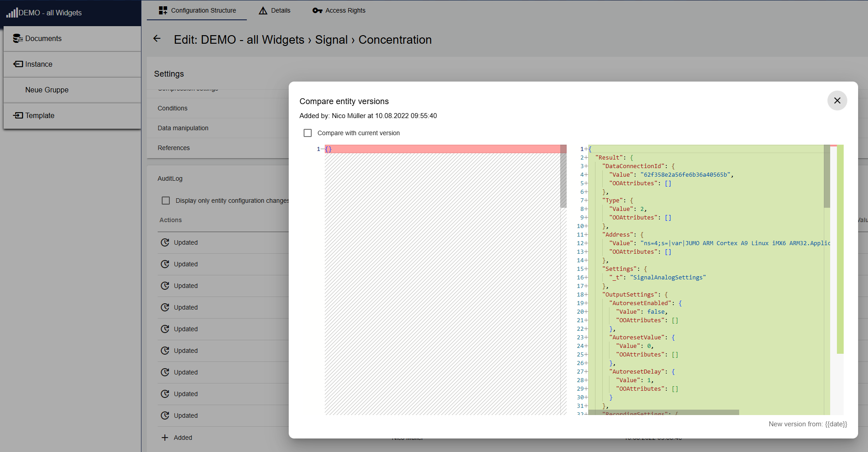Click the Instance icon in sidebar
868x452 pixels.
[18, 64]
